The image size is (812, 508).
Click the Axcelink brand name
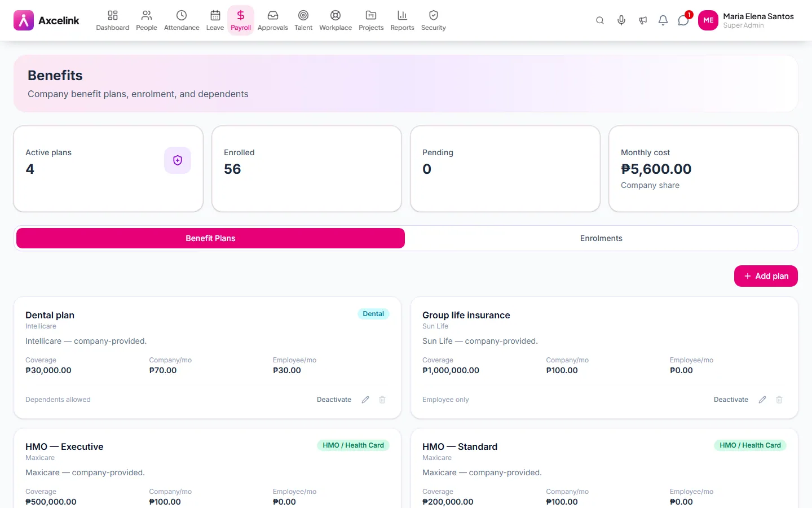pos(59,21)
